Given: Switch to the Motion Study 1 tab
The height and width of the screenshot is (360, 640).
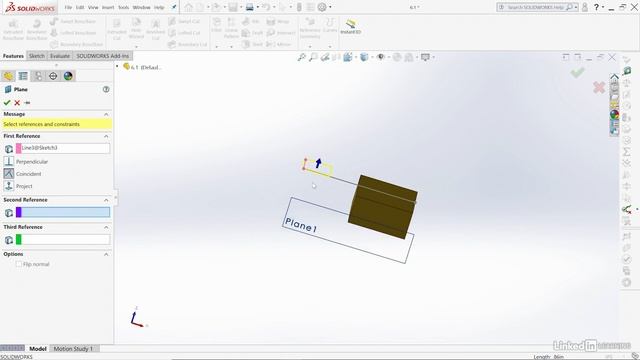Looking at the screenshot, I should (x=73, y=349).
